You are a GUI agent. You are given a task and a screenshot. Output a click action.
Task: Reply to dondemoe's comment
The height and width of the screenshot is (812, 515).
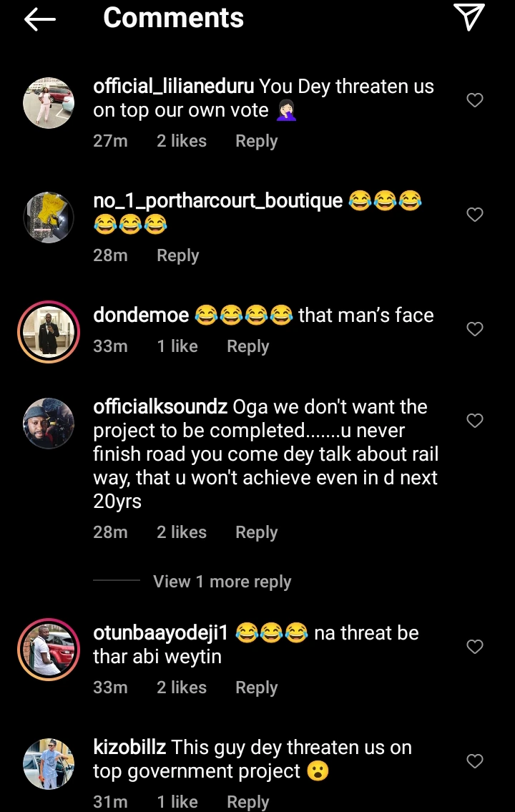tap(247, 346)
